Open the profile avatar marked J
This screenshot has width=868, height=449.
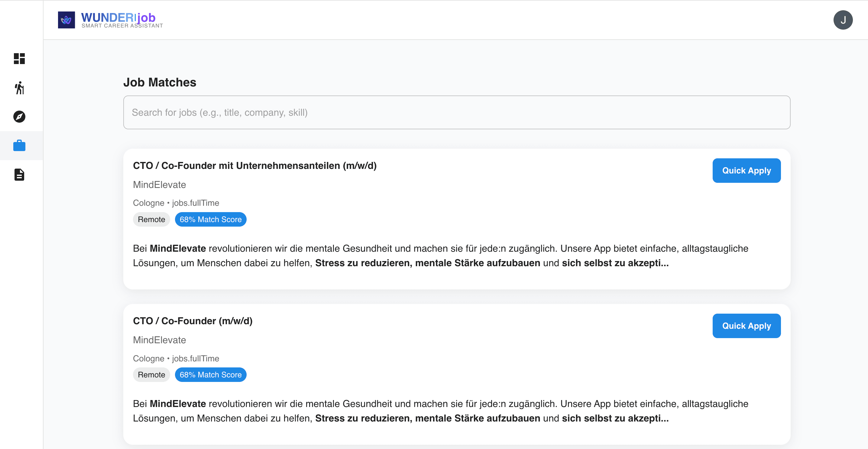click(844, 20)
